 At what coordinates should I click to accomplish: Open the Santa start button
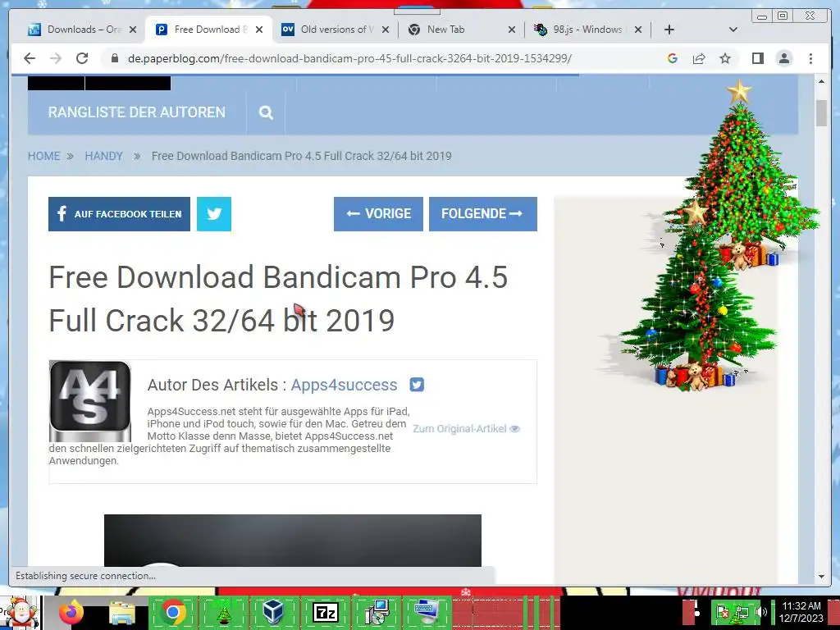click(21, 612)
